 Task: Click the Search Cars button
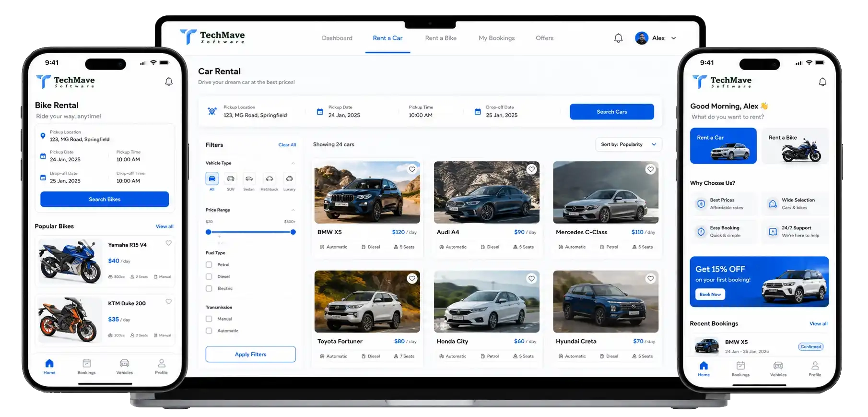pyautogui.click(x=611, y=112)
